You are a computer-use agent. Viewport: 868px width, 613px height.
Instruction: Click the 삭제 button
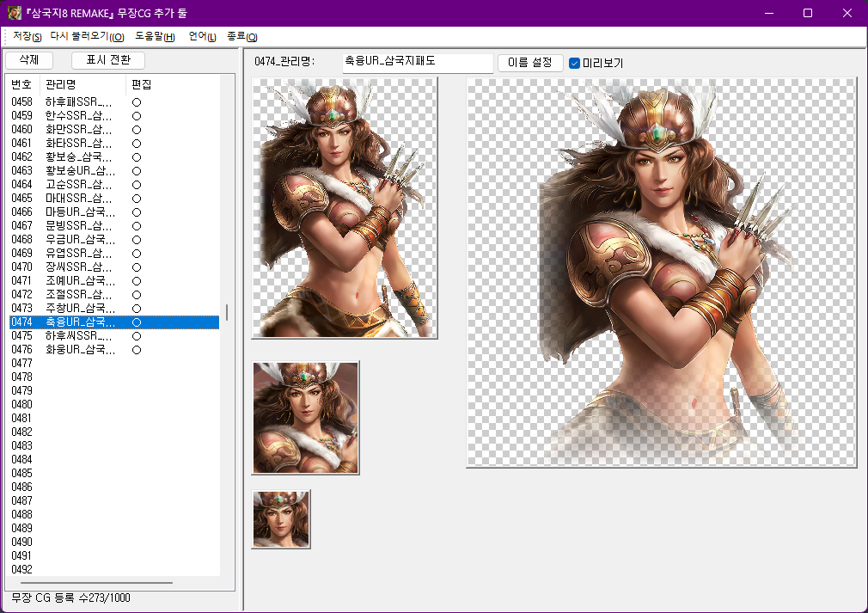coord(28,60)
